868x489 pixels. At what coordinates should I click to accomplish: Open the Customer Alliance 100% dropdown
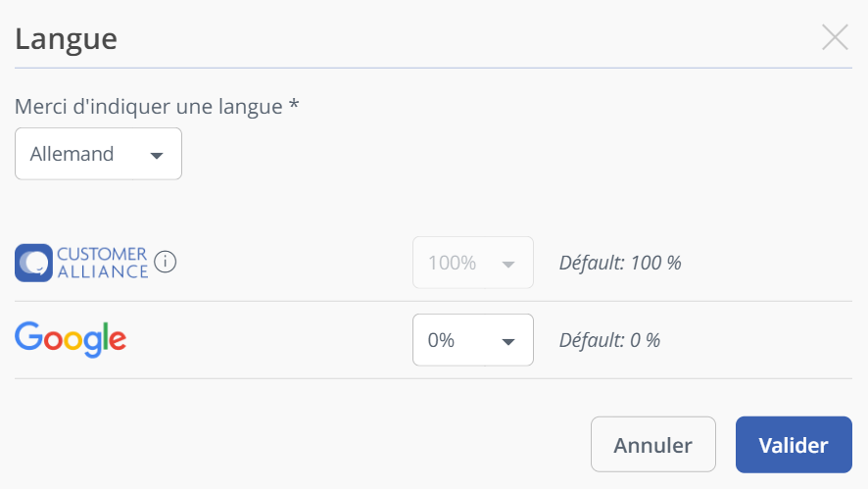coord(473,263)
